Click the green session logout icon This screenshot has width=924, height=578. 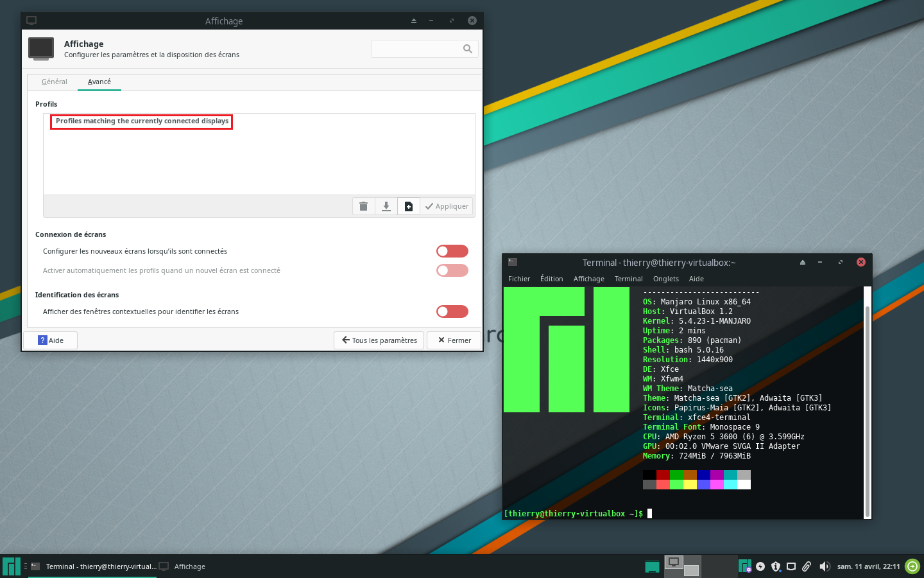point(912,566)
